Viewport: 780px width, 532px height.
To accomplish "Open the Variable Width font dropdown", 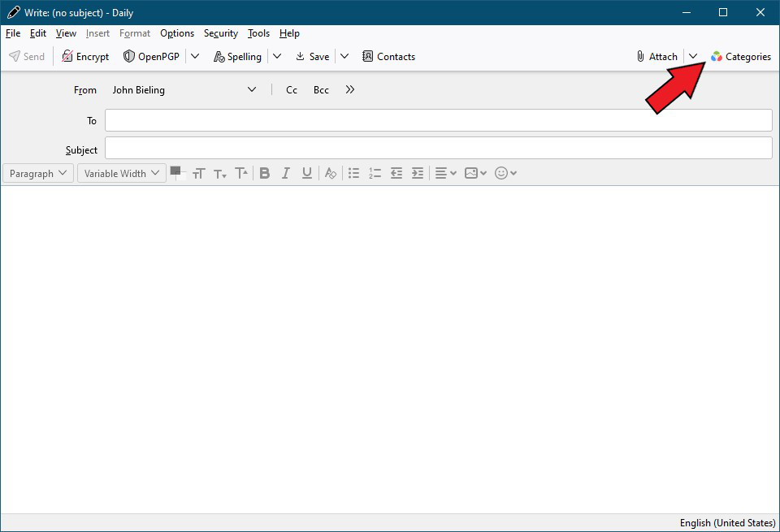I will pyautogui.click(x=121, y=173).
